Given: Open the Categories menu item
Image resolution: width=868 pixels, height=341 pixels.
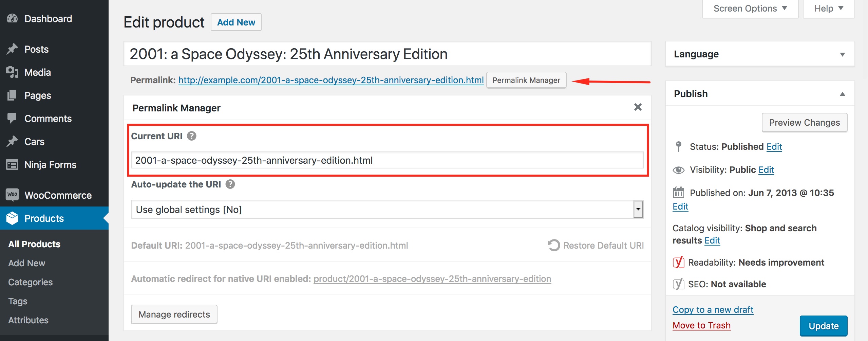Looking at the screenshot, I should pos(30,282).
